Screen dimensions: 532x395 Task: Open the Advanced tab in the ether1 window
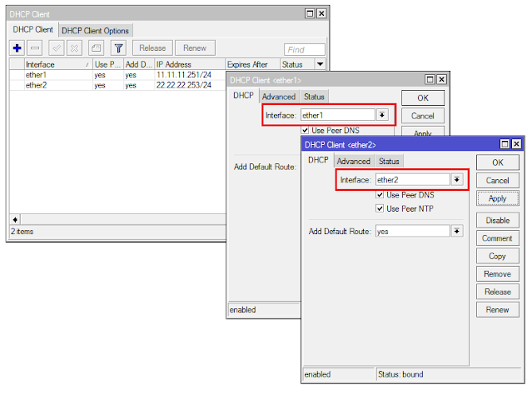tap(279, 97)
